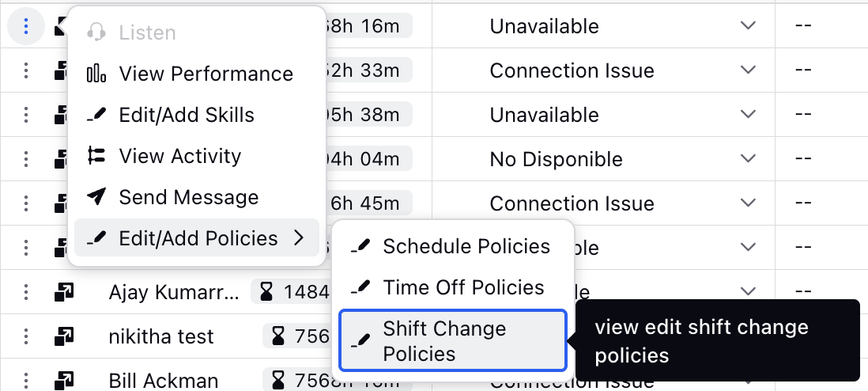
Task: Click the expand icon beside nikitha test
Action: (64, 336)
